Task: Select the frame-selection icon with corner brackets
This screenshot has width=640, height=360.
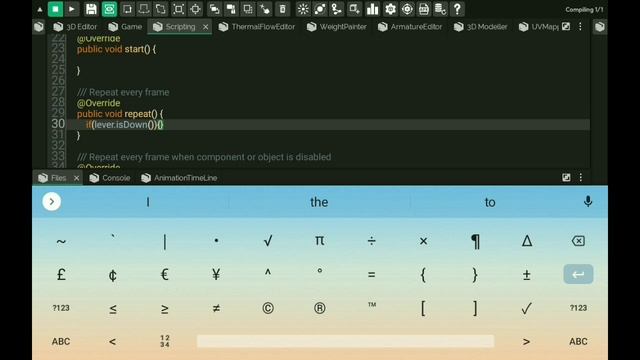Action: click(x=178, y=9)
